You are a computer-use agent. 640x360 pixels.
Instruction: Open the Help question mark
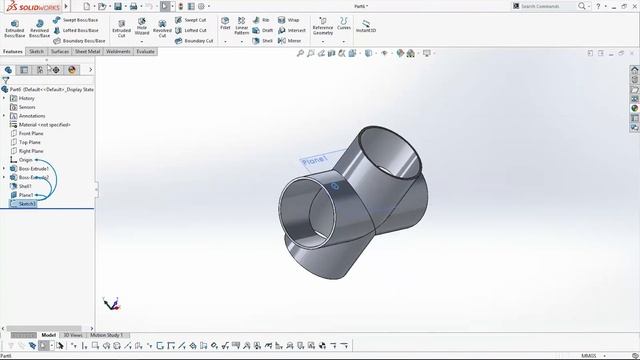point(598,6)
